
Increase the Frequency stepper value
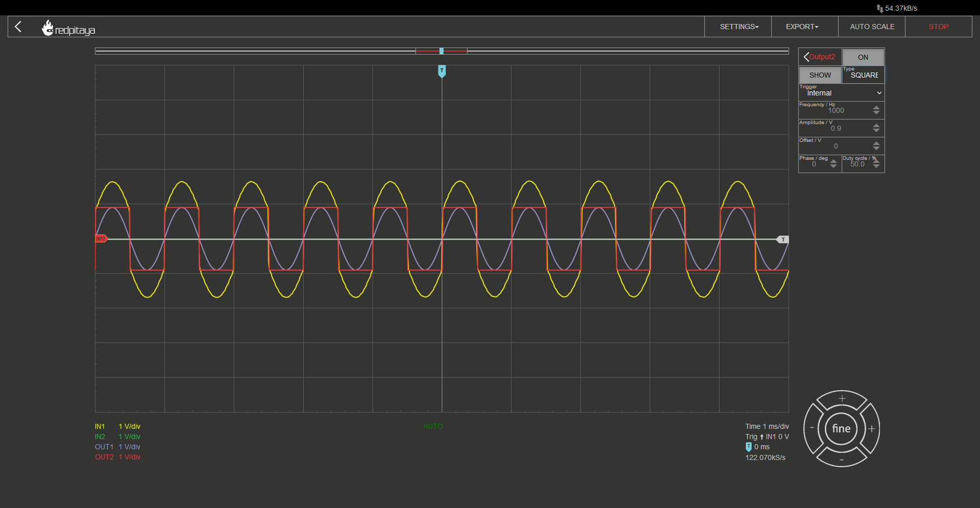coord(876,108)
